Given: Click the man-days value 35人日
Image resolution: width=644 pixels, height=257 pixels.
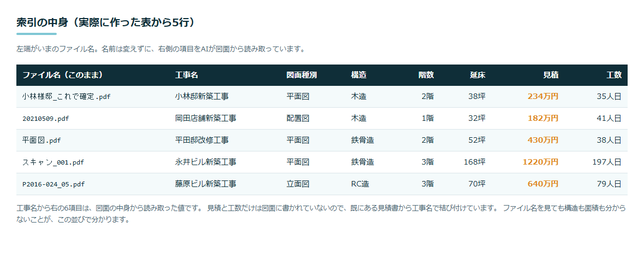Looking at the screenshot, I should pyautogui.click(x=609, y=97).
